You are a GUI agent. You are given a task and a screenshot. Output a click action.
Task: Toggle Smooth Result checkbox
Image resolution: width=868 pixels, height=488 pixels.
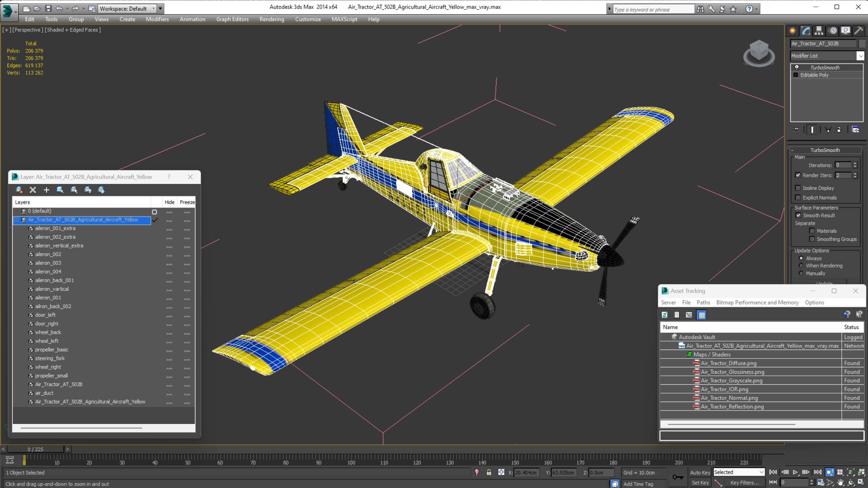[x=798, y=215]
